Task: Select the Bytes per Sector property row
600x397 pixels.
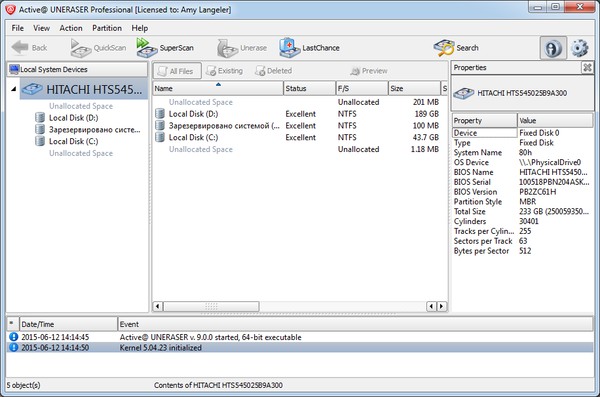Action: click(522, 251)
